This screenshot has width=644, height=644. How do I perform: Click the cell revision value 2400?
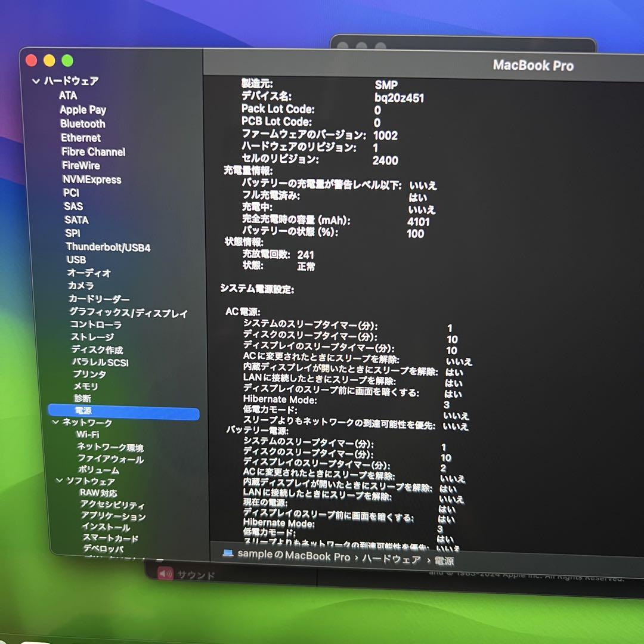[385, 160]
